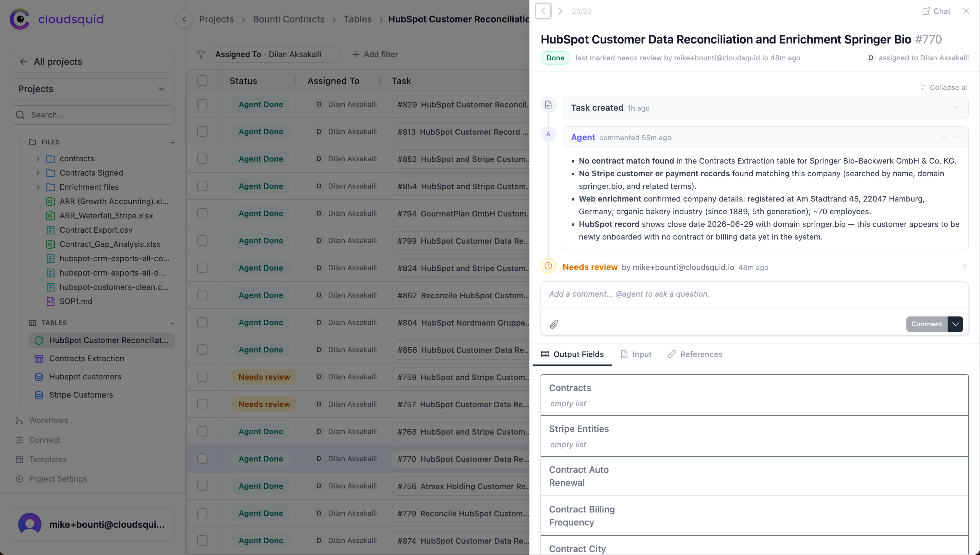Close the task detail panel
The image size is (980, 555).
tap(966, 11)
